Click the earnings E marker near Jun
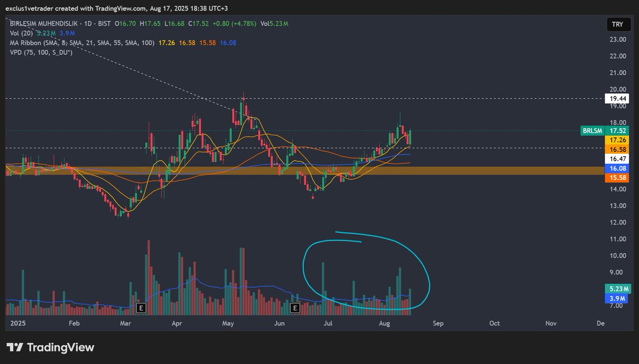Image resolution: width=639 pixels, height=364 pixels. pos(295,308)
